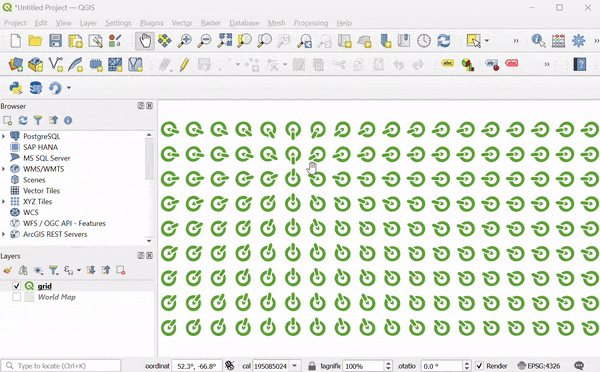The width and height of the screenshot is (600, 372).
Task: Click the Refresh map canvas icon
Action: [x=444, y=41]
